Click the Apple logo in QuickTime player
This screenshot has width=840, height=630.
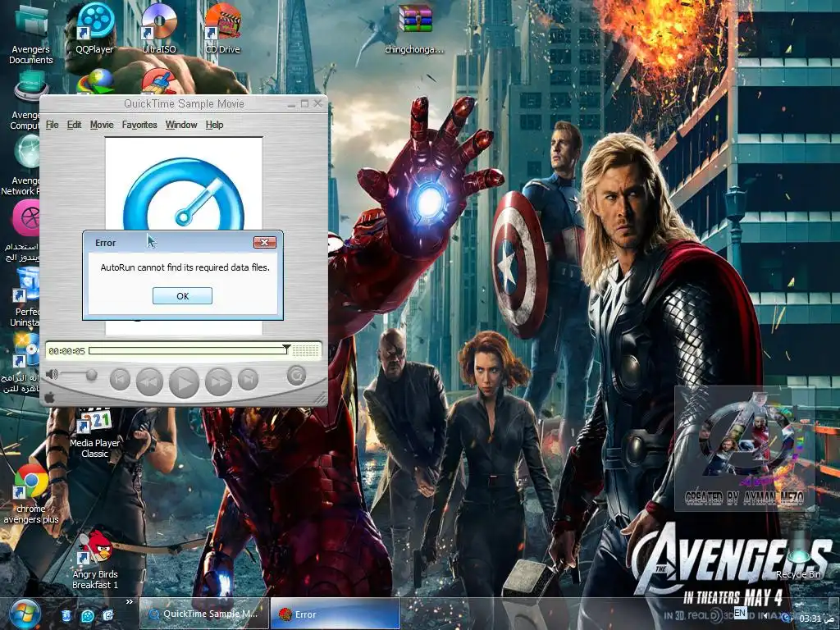pyautogui.click(x=49, y=398)
